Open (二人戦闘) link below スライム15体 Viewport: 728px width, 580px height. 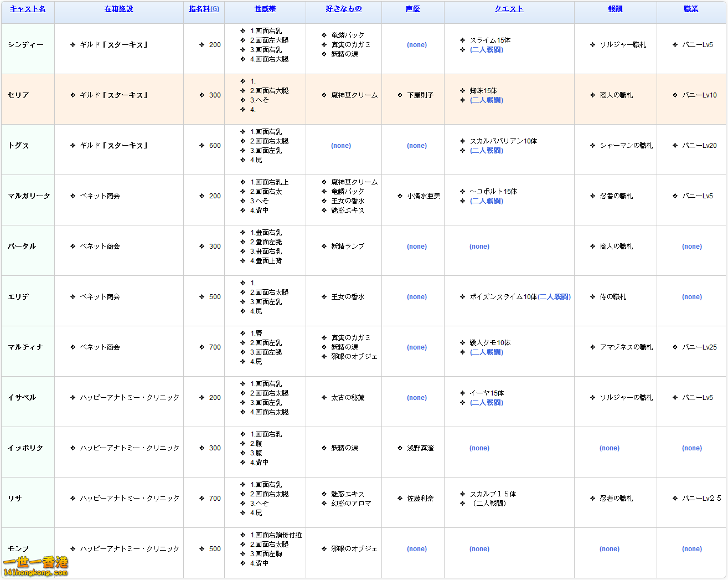(x=487, y=49)
